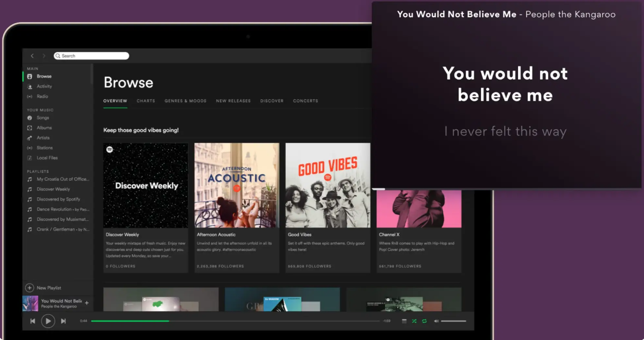This screenshot has height=340, width=644.
Task: Click the lyrics window progress bar
Action: pos(506,189)
